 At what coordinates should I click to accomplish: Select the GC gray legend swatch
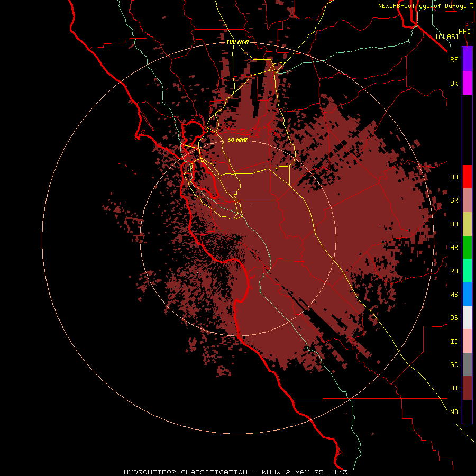click(467, 364)
